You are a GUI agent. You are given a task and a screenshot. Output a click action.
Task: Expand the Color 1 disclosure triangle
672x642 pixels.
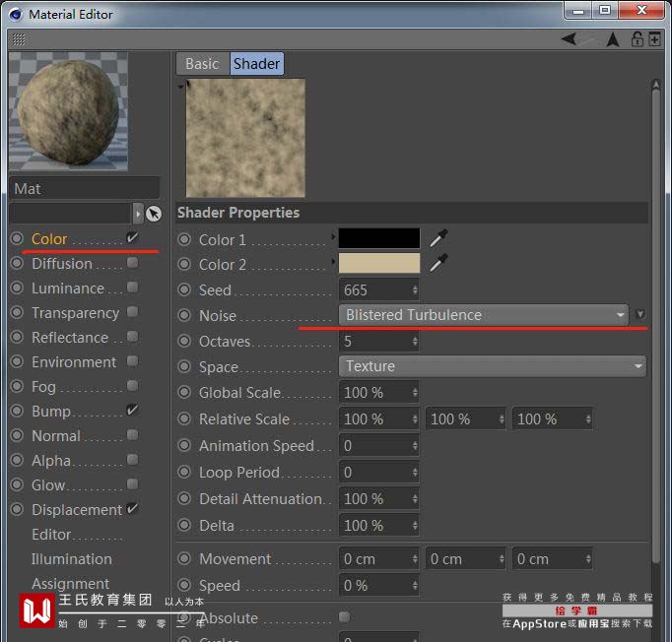333,235
